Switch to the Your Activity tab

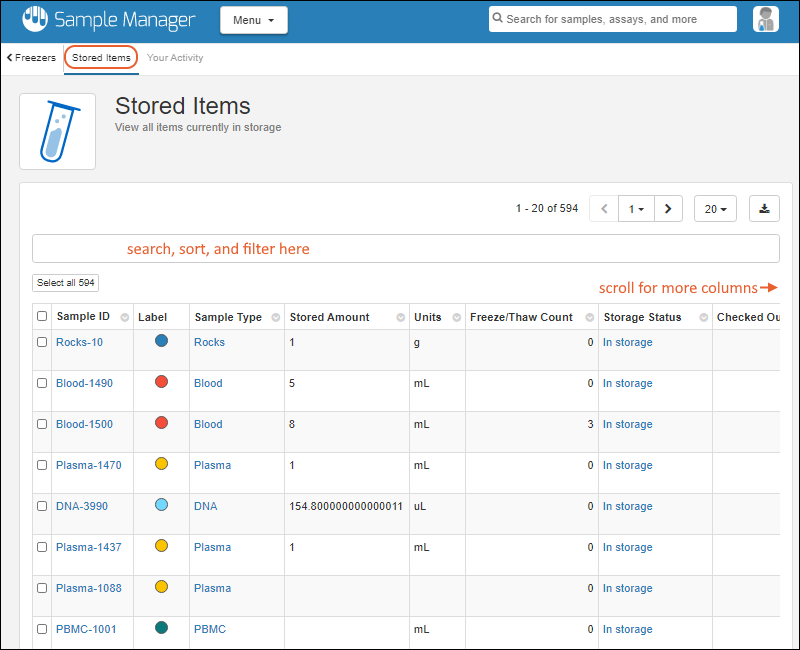175,58
